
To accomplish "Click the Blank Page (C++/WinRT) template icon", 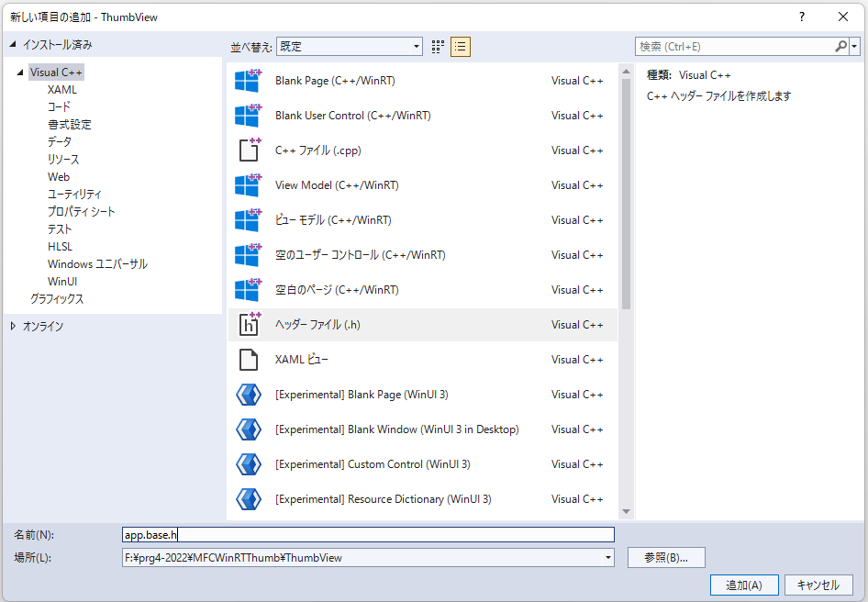I will click(x=248, y=81).
